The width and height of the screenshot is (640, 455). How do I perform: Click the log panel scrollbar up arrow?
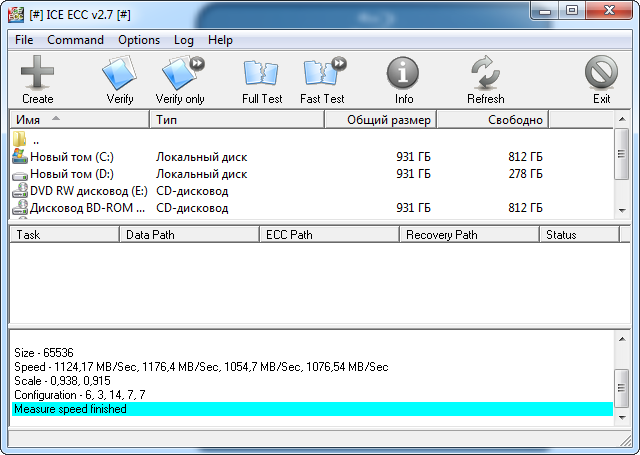(x=622, y=339)
